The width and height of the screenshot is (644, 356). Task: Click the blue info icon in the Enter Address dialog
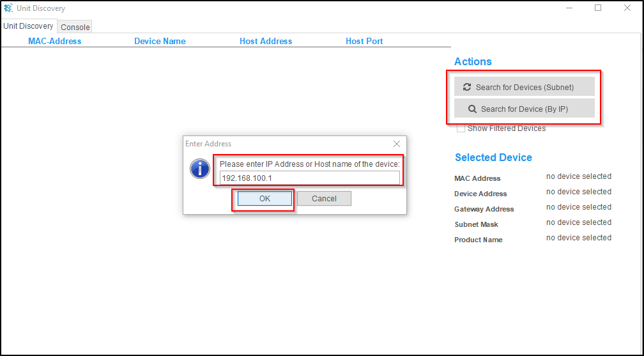click(200, 169)
